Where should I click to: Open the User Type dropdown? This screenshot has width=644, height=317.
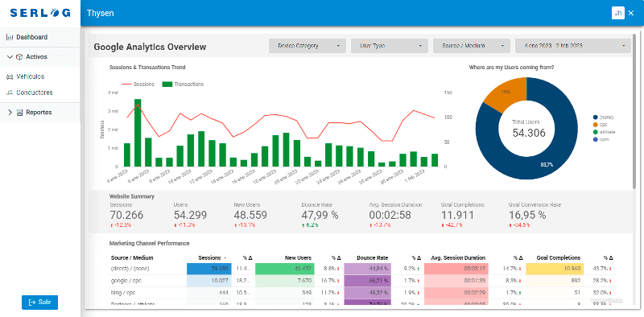pyautogui.click(x=390, y=46)
